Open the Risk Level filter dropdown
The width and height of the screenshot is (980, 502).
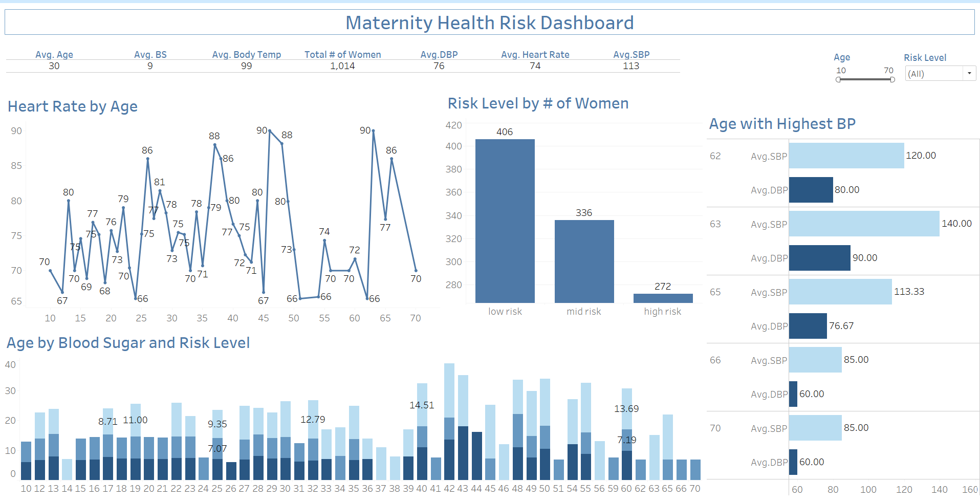[x=969, y=74]
